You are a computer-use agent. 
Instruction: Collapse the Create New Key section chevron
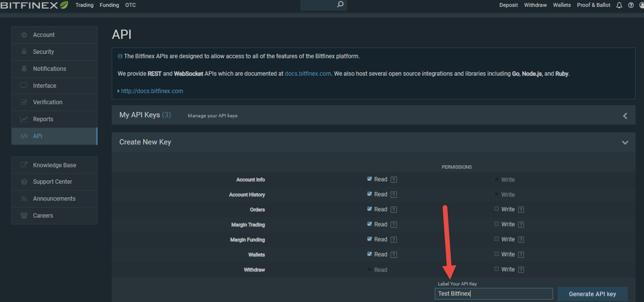tap(625, 142)
